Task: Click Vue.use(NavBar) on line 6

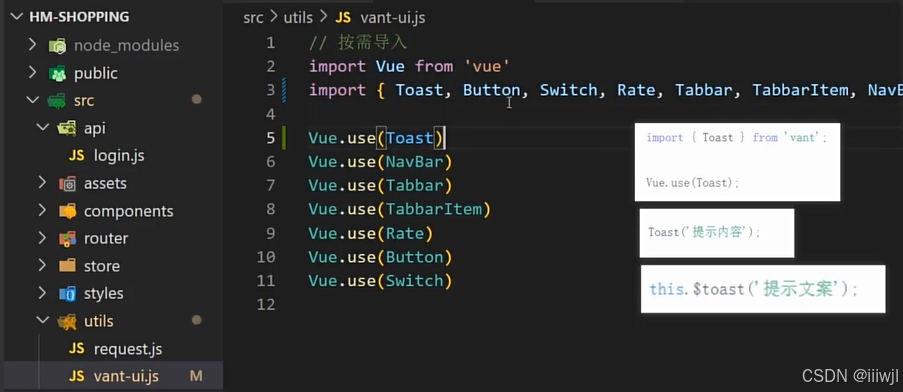Action: tap(381, 162)
